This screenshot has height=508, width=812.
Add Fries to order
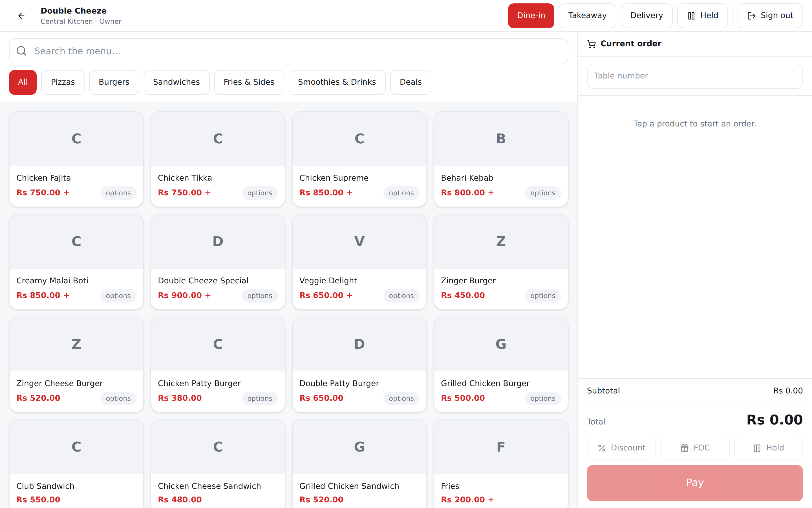[501, 464]
